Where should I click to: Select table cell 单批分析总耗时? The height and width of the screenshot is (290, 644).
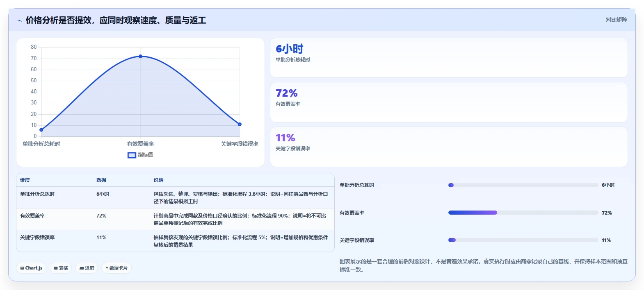point(37,194)
